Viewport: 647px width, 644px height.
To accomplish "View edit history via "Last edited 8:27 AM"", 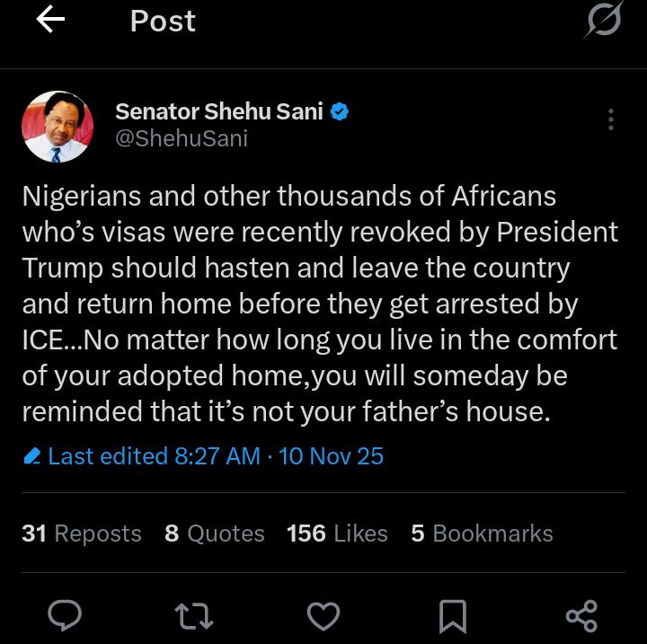I will [154, 456].
